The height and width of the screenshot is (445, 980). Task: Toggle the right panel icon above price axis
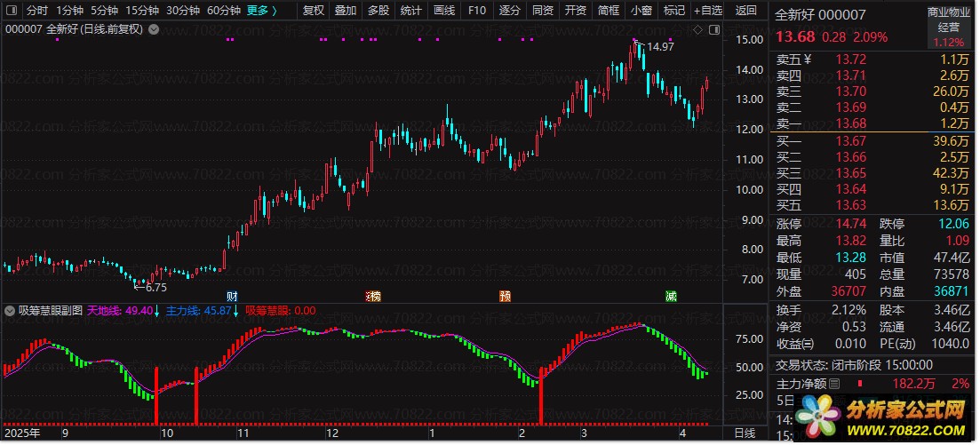(713, 29)
